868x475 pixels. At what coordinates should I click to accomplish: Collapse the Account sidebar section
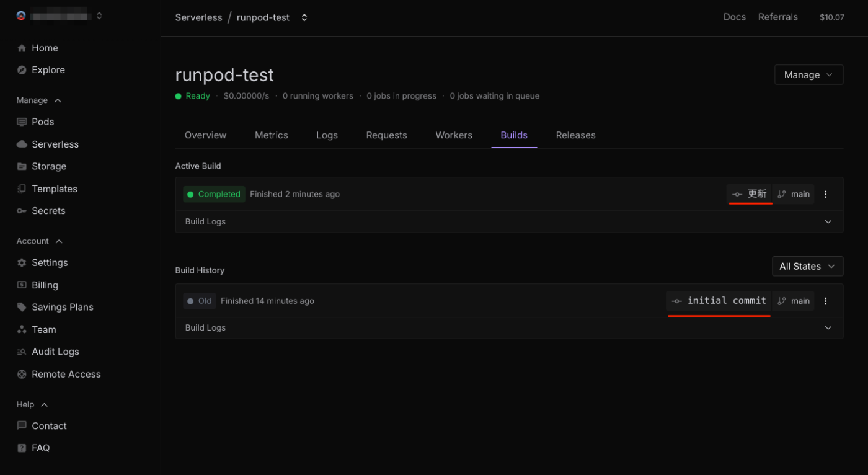point(59,241)
